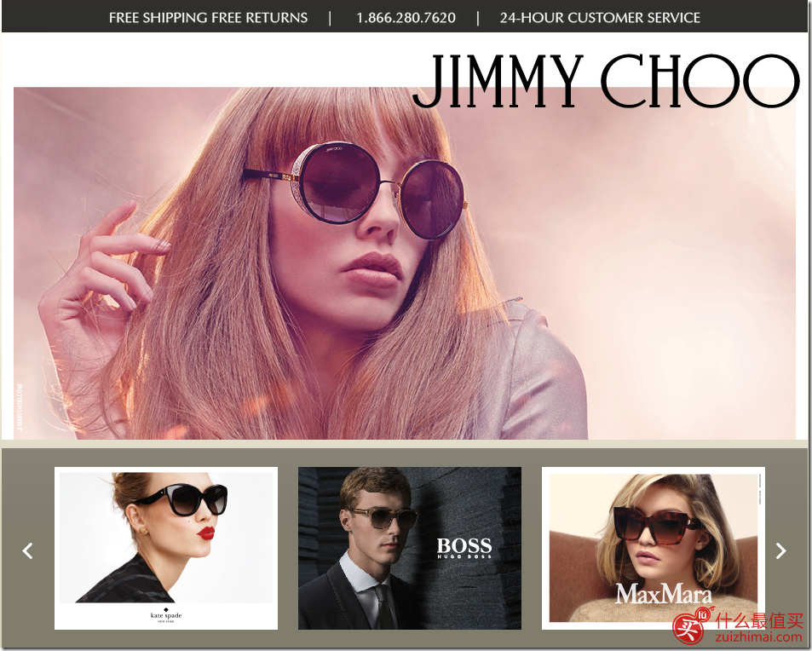The height and width of the screenshot is (651, 812).
Task: Click the kate spade new york label
Action: pyautogui.click(x=165, y=615)
